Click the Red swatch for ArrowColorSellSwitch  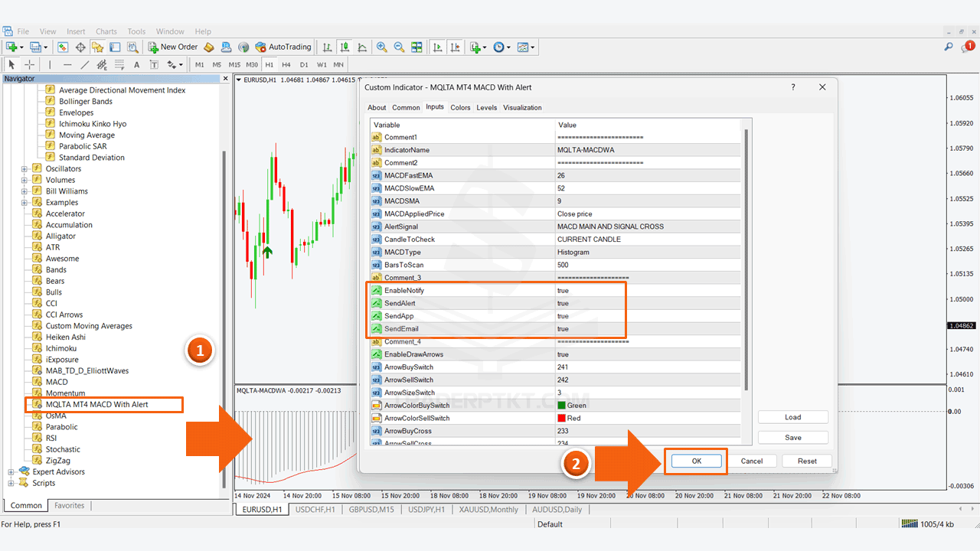(x=561, y=419)
